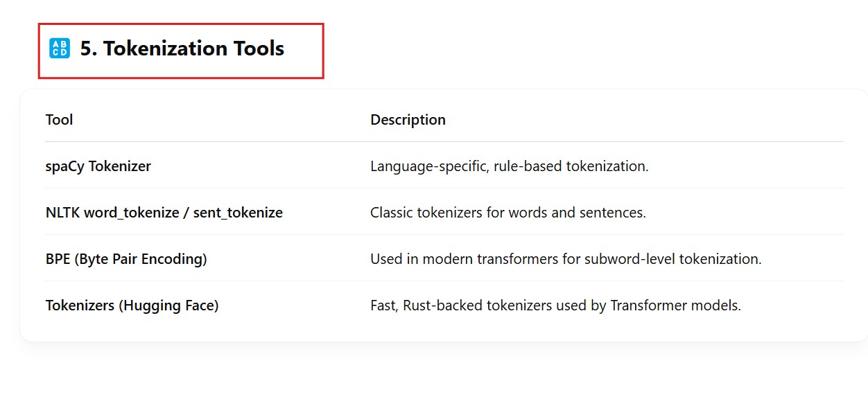
Task: Click the "Tool" column header
Action: [x=59, y=120]
